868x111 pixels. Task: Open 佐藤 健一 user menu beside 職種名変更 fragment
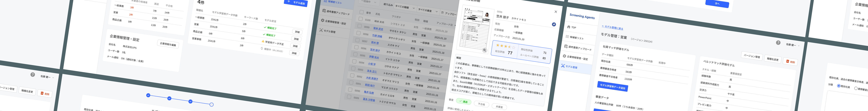[x=47, y=77]
